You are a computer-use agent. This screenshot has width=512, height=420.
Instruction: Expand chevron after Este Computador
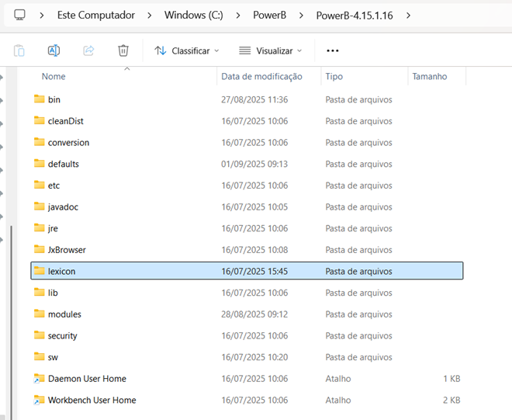coord(149,16)
